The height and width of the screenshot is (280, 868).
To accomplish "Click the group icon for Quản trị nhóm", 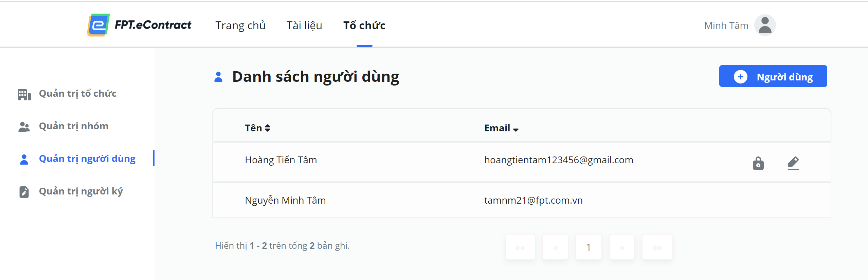I will pos(24,127).
